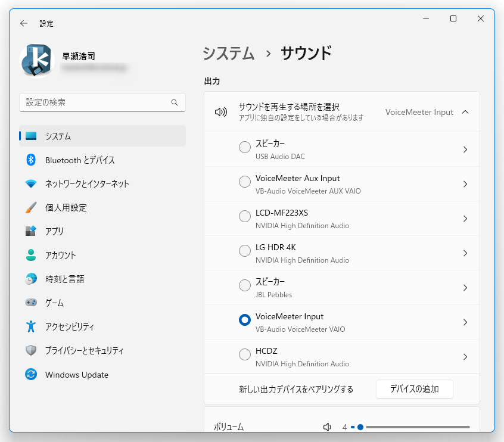The height and width of the screenshot is (442, 504).
Task: Click the アカウント person icon
Action: coord(31,255)
